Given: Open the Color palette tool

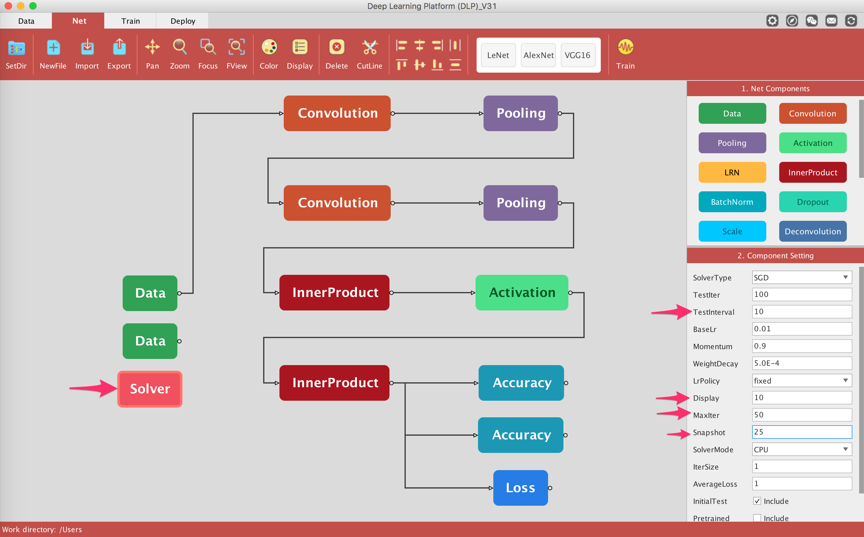Looking at the screenshot, I should click(x=269, y=48).
